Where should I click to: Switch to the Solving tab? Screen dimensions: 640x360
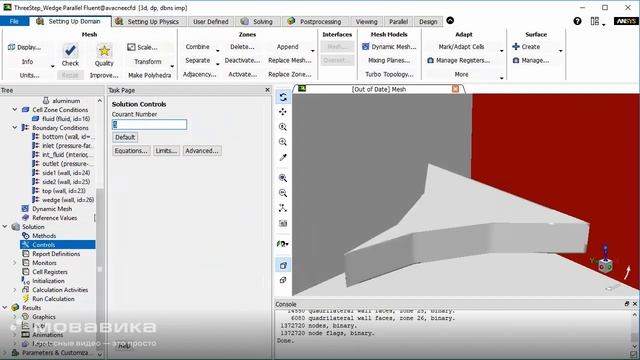[257, 22]
